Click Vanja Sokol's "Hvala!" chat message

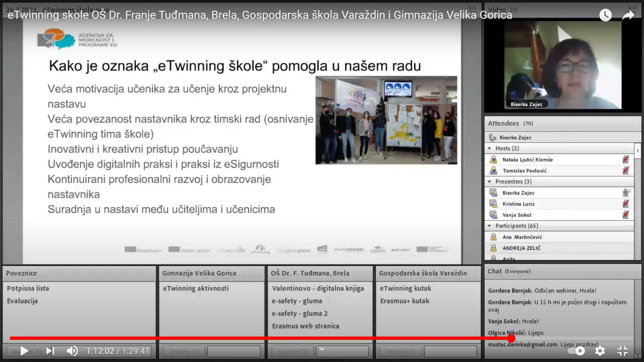pos(513,321)
